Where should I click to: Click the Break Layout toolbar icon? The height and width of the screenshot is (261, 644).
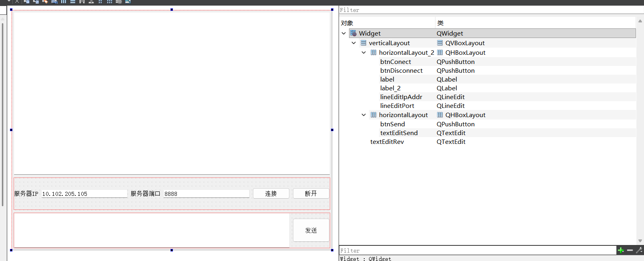pos(119,2)
